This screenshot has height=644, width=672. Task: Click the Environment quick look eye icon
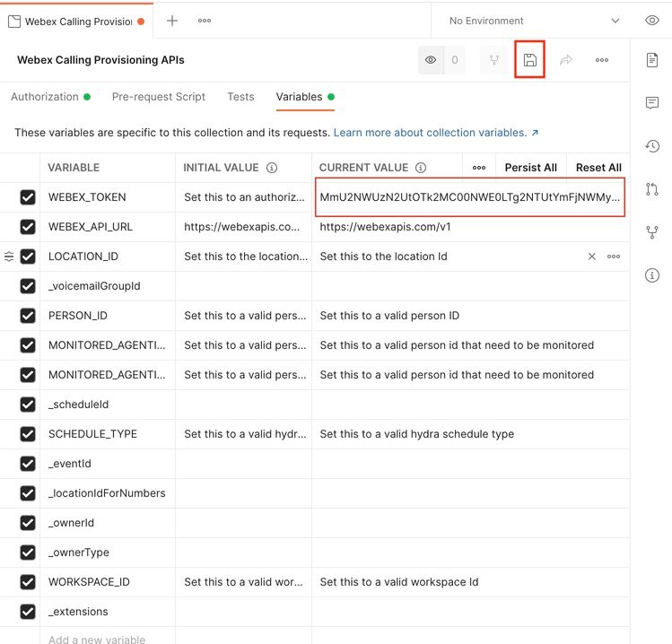(652, 20)
